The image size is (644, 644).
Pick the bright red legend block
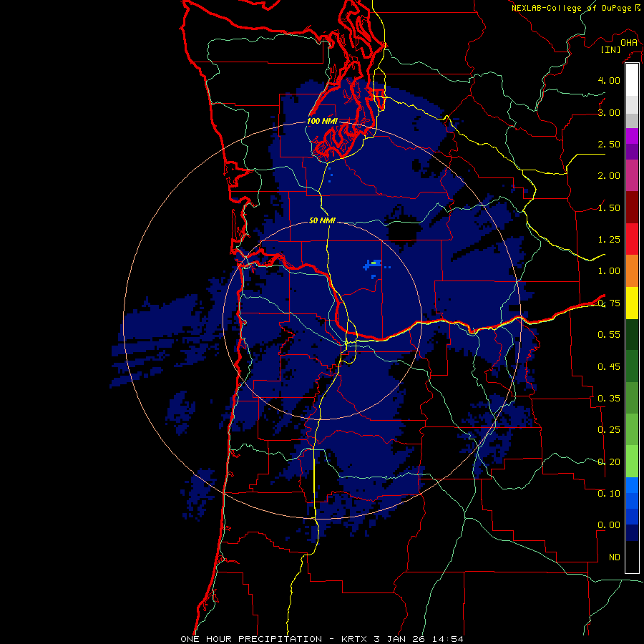pos(632,239)
